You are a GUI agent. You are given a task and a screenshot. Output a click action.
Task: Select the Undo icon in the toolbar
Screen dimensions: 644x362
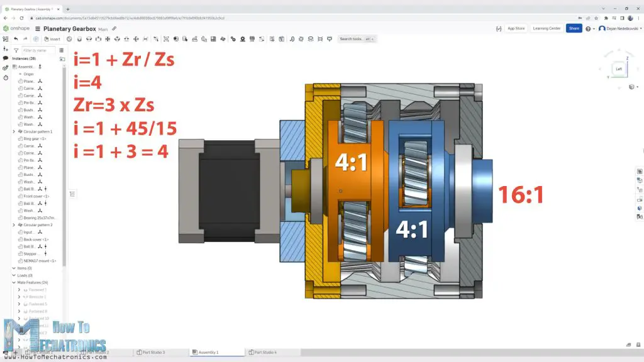(16, 38)
